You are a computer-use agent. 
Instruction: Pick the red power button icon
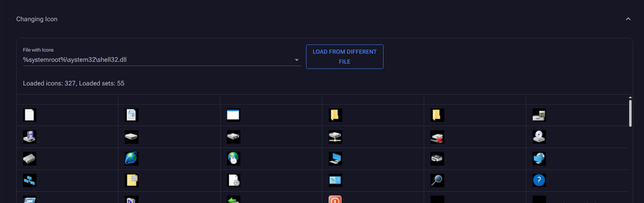pos(335,199)
